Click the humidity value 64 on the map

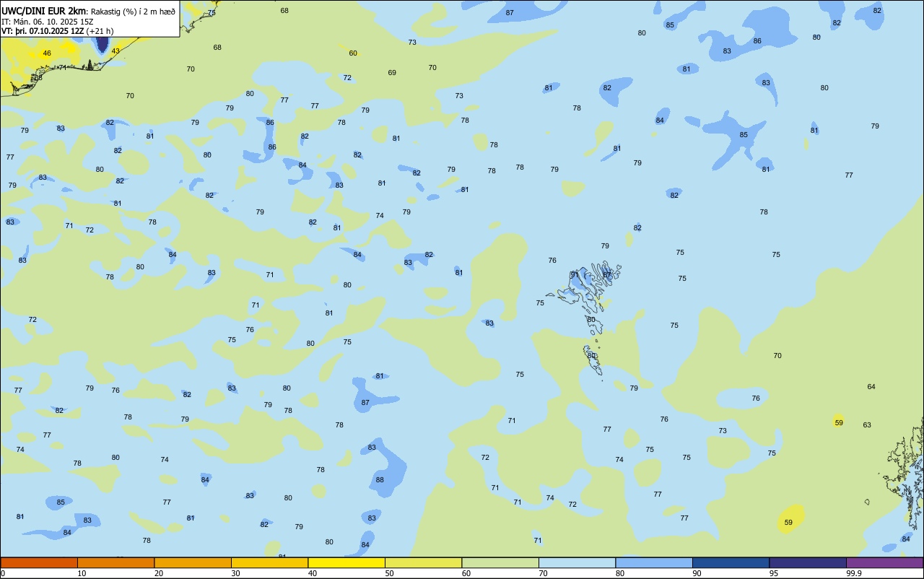pyautogui.click(x=871, y=387)
